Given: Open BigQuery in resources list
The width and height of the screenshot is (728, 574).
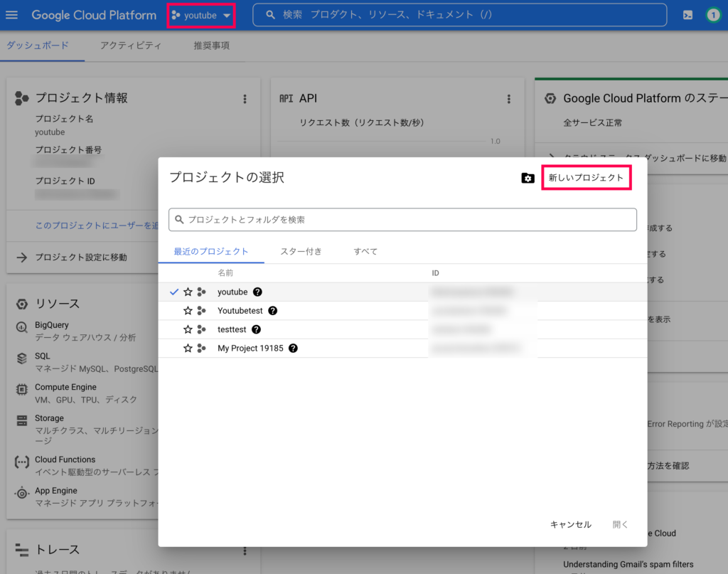Looking at the screenshot, I should (x=51, y=325).
